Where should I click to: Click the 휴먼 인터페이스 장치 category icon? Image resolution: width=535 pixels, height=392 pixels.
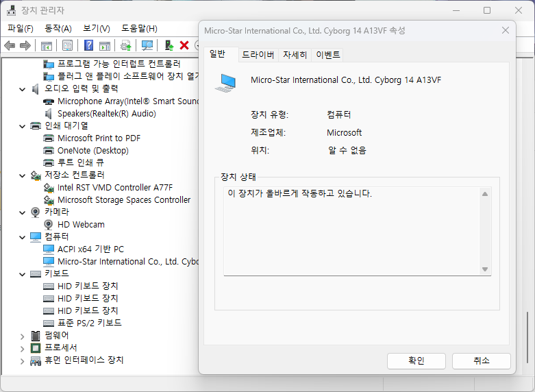36,360
